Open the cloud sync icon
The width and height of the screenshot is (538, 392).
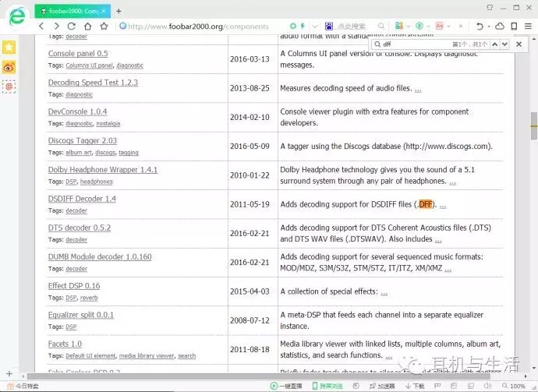[x=500, y=26]
